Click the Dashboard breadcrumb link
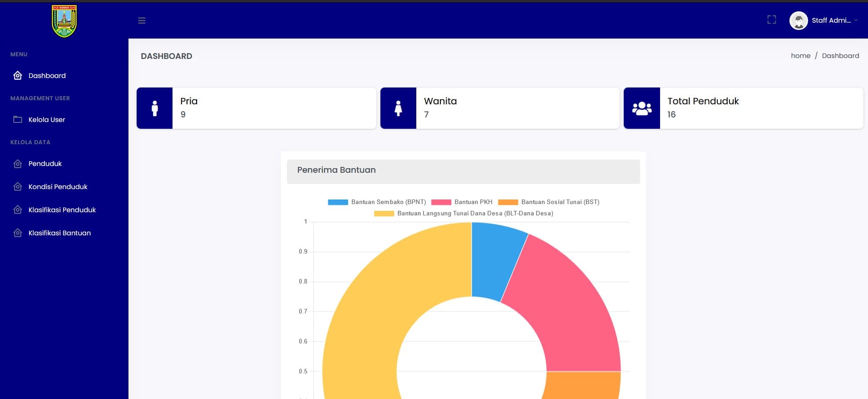The image size is (868, 399). [840, 56]
